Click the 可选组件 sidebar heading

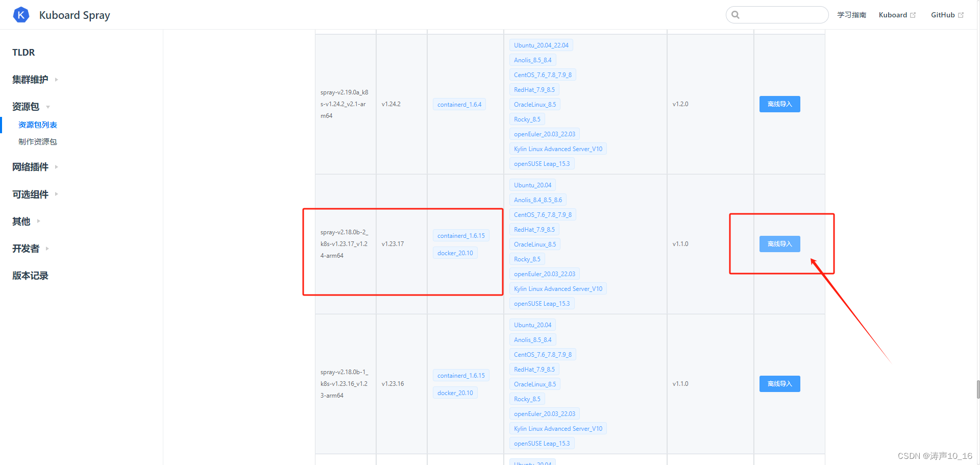point(30,194)
